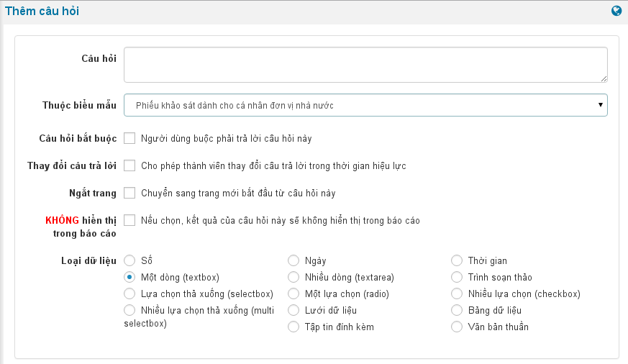The image size is (628, 364).
Task: Check the Ngắt trang checkbox
Action: tap(129, 193)
